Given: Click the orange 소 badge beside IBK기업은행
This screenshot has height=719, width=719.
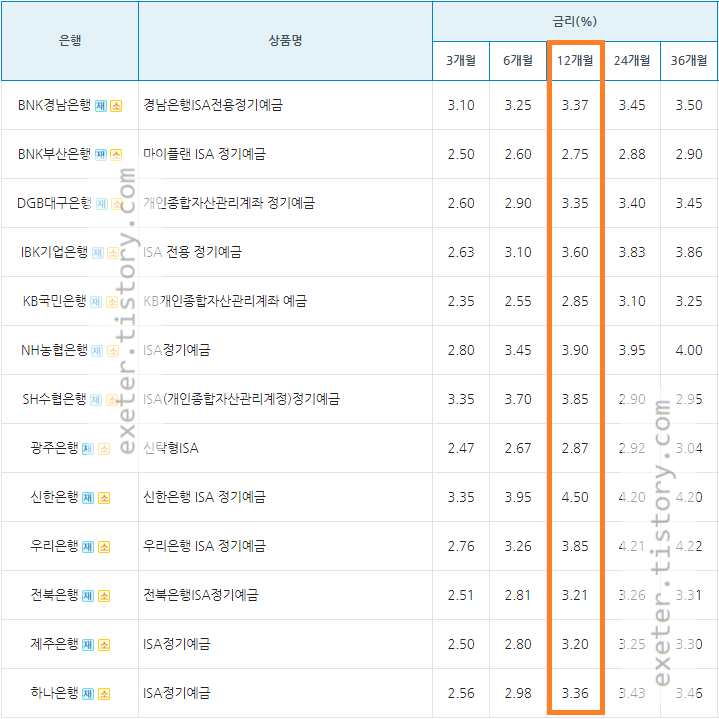Looking at the screenshot, I should [x=113, y=253].
